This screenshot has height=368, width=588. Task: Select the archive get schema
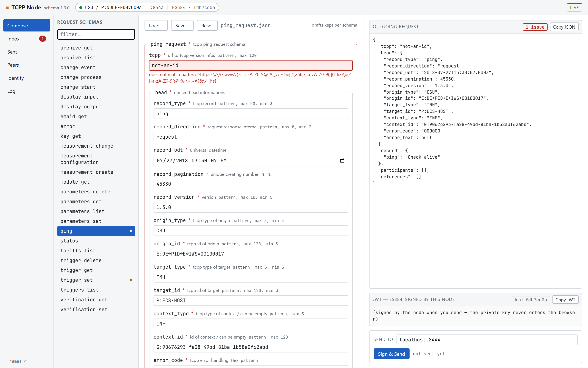[96, 48]
